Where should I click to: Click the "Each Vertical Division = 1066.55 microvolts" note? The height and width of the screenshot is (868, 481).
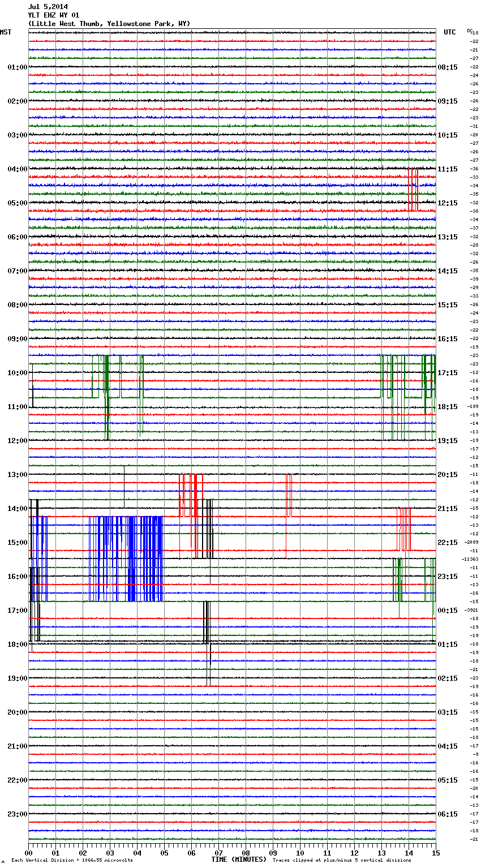(x=72, y=861)
